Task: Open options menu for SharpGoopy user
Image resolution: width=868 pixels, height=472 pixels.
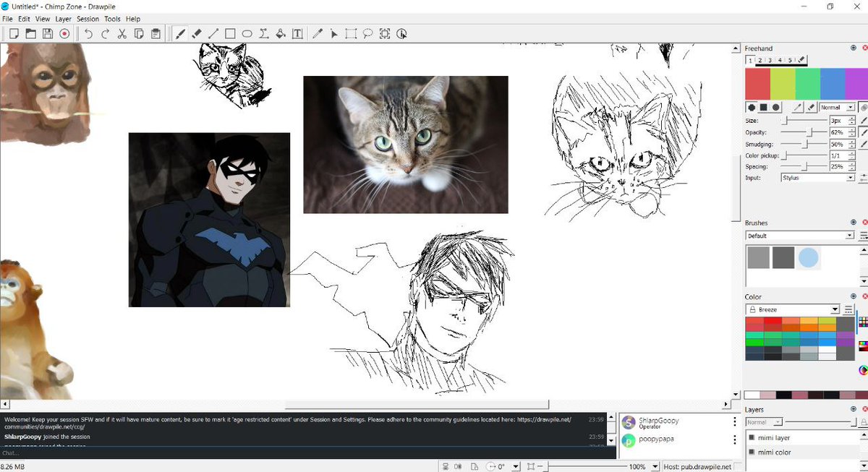Action: point(733,424)
